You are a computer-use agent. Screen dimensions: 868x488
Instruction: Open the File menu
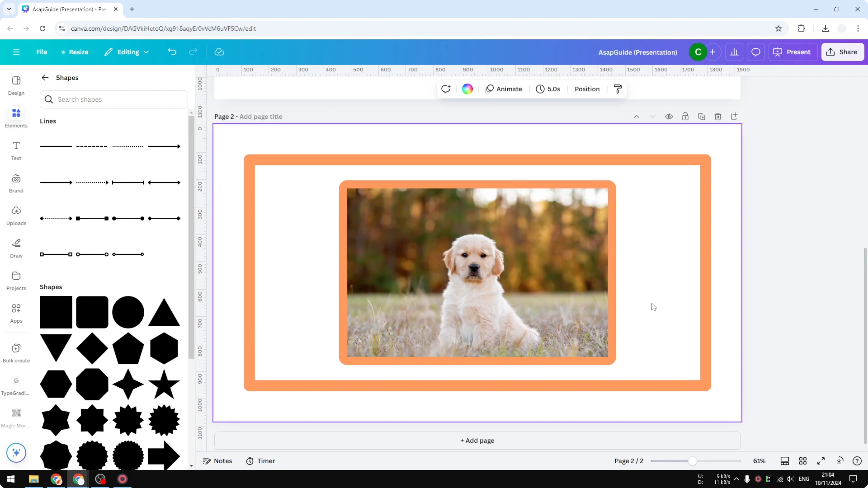42,52
